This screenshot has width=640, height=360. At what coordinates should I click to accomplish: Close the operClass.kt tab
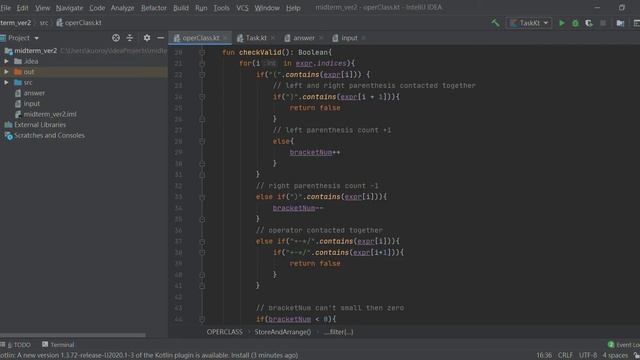225,38
